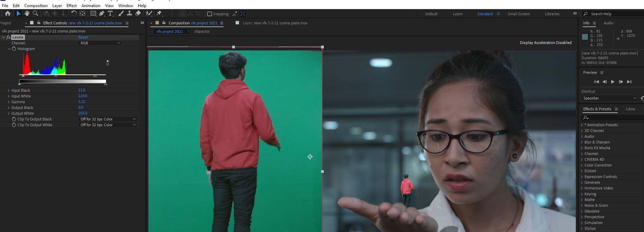This screenshot has height=232, width=644.
Task: Select the Type text tool
Action: [x=110, y=14]
